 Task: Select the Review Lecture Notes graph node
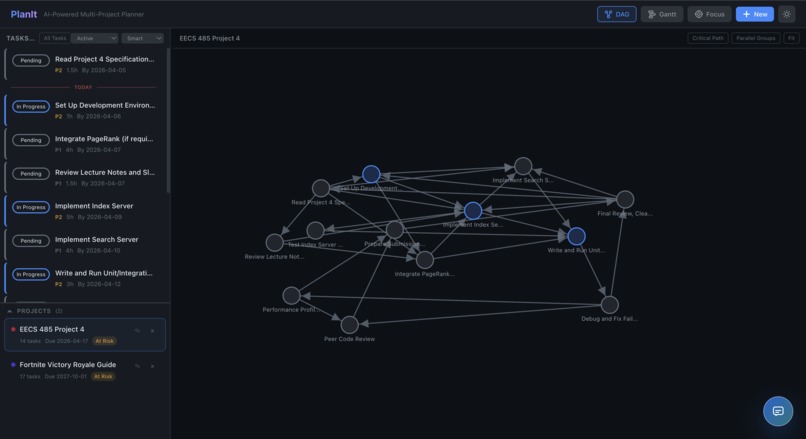click(274, 243)
